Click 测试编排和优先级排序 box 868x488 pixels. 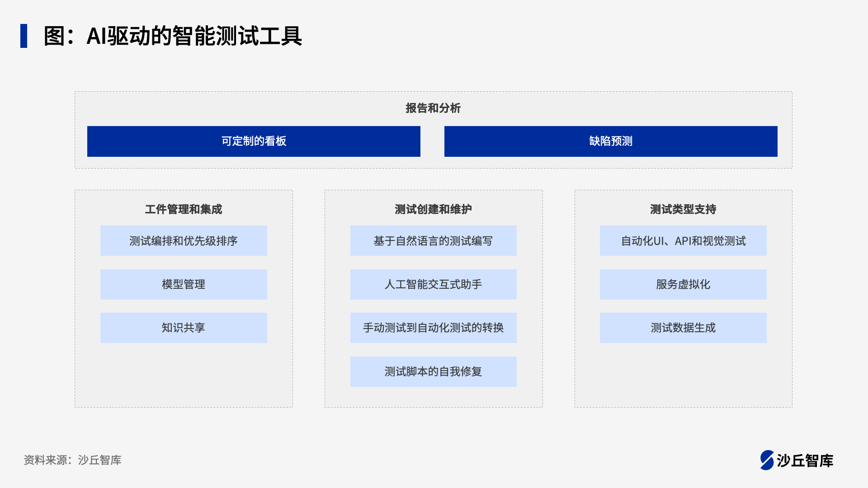point(184,241)
